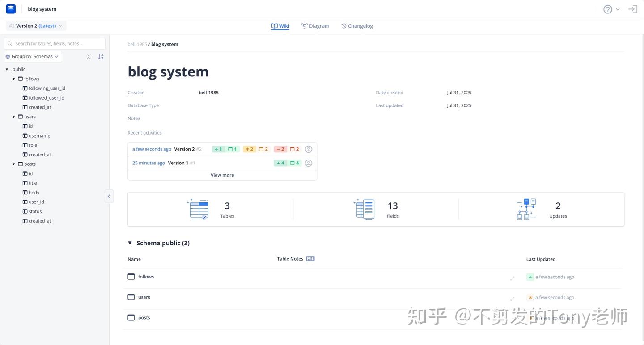Screen dimensions: 644x345
Task: Click the pencil icon in follows notes row
Action: (x=513, y=278)
